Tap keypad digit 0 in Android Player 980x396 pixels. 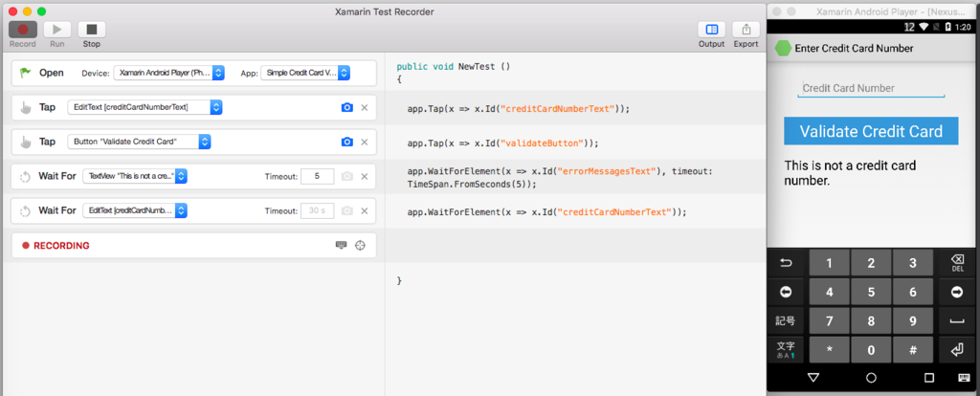click(x=871, y=350)
